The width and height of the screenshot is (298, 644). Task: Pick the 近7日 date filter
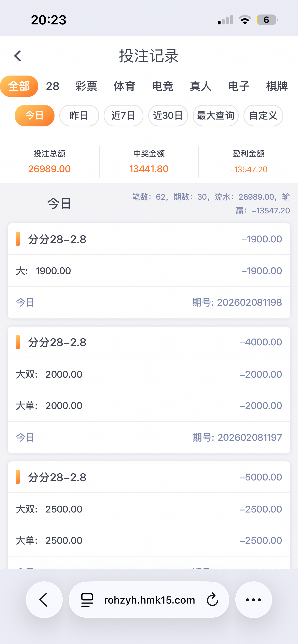click(x=123, y=116)
